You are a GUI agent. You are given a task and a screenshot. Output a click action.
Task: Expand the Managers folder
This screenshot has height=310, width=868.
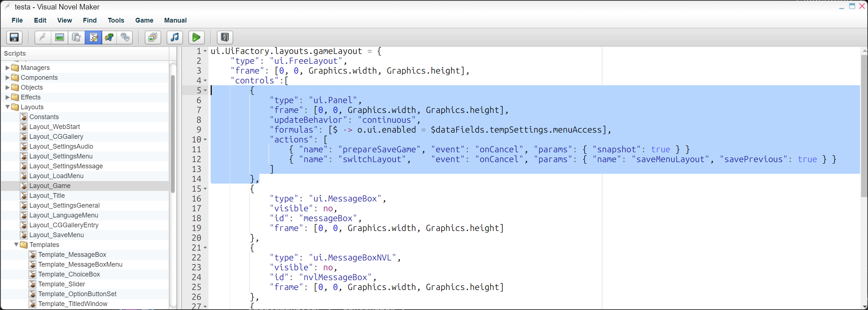[7, 68]
